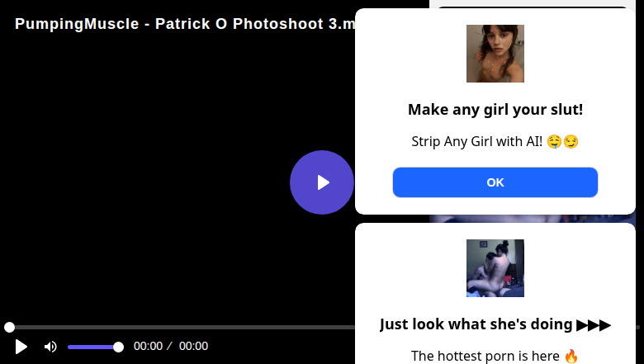
Task: Mute audio with the speaker icon
Action: (x=50, y=347)
